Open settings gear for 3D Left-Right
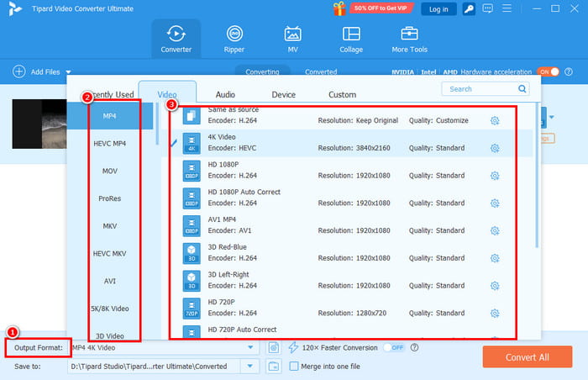Screen dimensions: 588x380 [495, 286]
